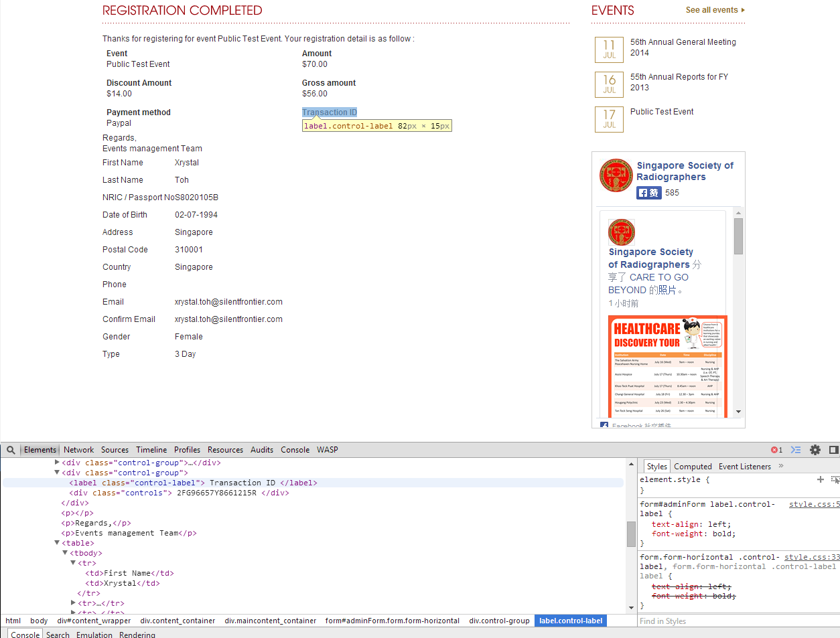
Task: Open DevTools settings gear
Action: pyautogui.click(x=815, y=450)
